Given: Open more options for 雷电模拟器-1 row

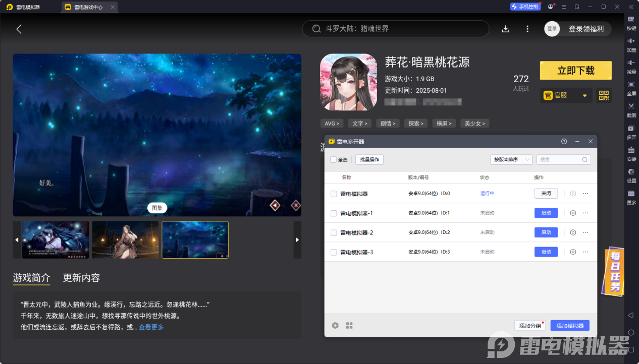Looking at the screenshot, I should point(585,213).
